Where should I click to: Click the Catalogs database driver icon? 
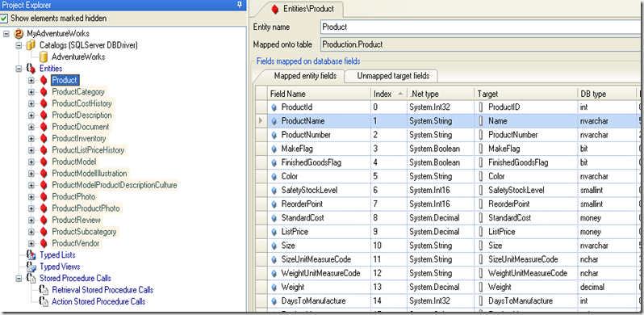[x=31, y=45]
